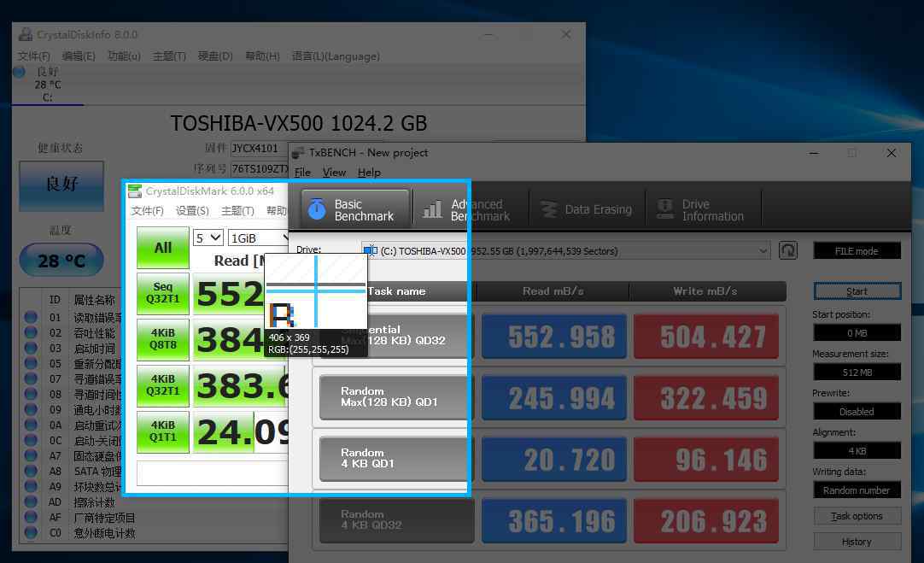
Task: Open Task options in TxBENCH
Action: coord(857,516)
